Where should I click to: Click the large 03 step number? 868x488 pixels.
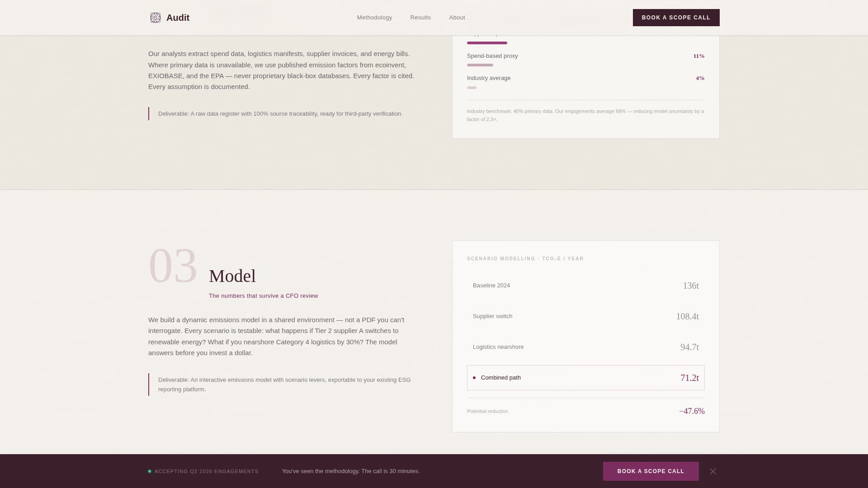pos(173,266)
